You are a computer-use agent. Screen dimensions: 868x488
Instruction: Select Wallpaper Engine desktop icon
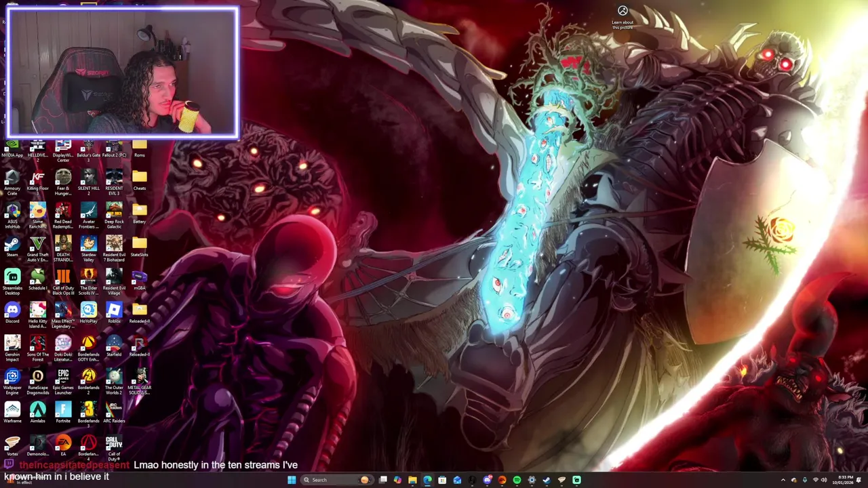12,382
